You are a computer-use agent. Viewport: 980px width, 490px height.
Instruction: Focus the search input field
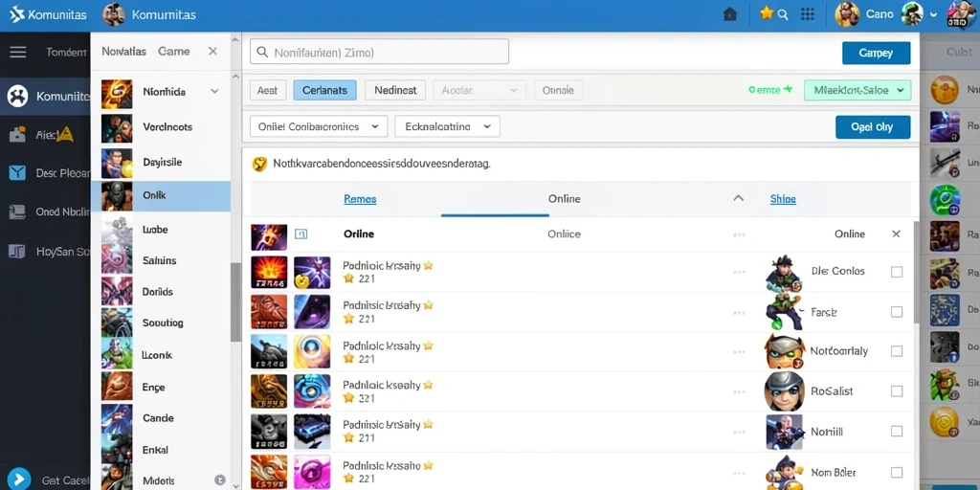379,52
